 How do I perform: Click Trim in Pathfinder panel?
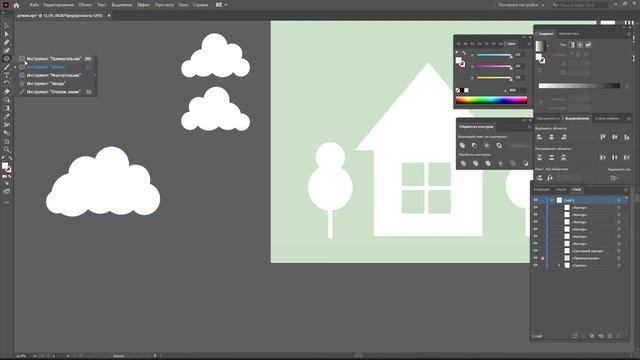[476, 163]
